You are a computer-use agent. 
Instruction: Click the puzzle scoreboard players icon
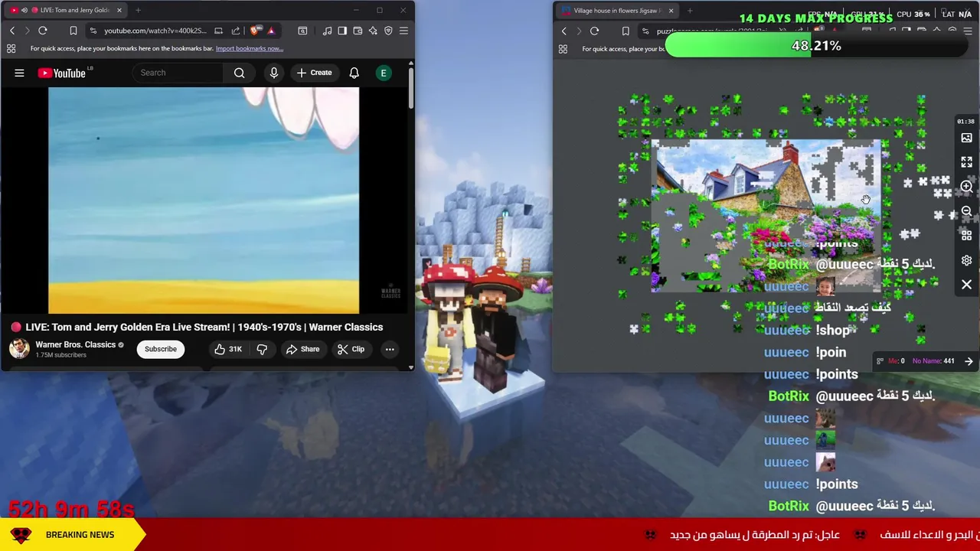pyautogui.click(x=880, y=361)
